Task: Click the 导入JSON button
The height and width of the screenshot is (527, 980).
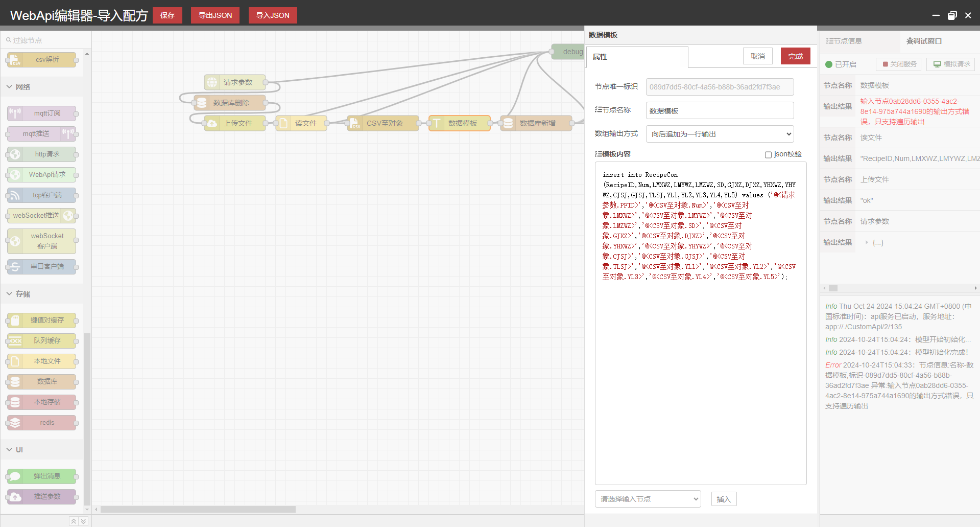Action: tap(273, 15)
